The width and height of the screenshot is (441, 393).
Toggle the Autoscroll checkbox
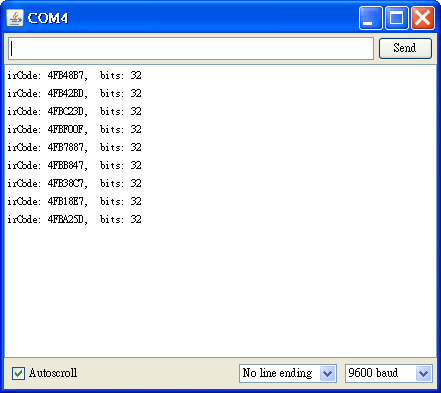(18, 373)
